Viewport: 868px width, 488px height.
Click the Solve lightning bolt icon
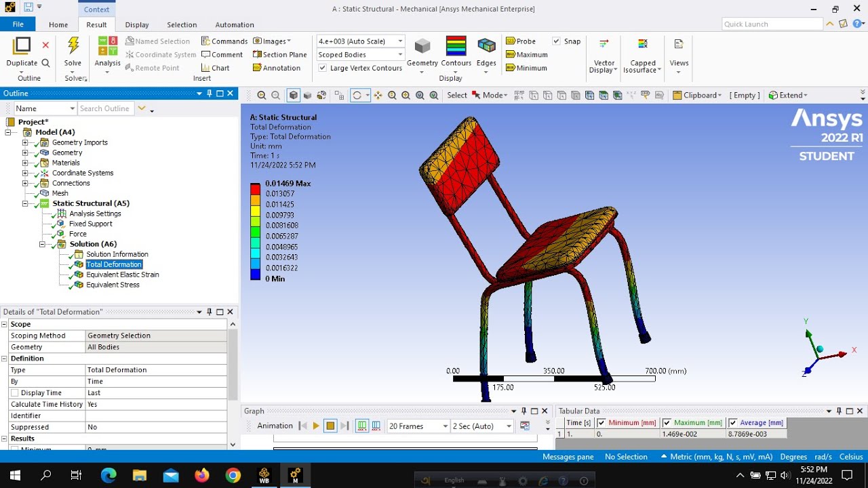pyautogui.click(x=73, y=46)
